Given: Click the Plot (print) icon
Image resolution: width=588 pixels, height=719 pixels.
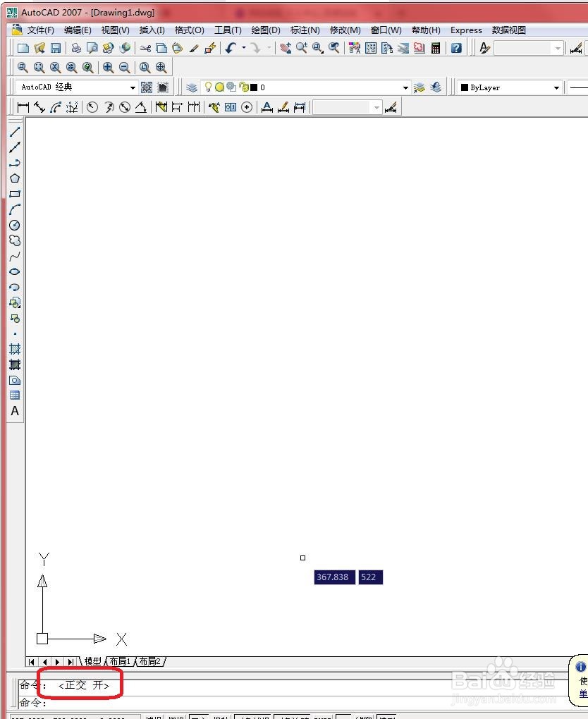Looking at the screenshot, I should click(76, 48).
